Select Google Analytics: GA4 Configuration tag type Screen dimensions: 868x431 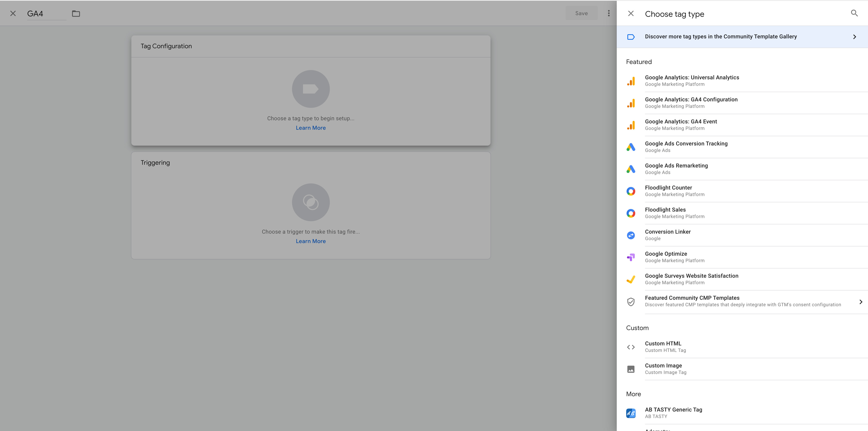[742, 103]
